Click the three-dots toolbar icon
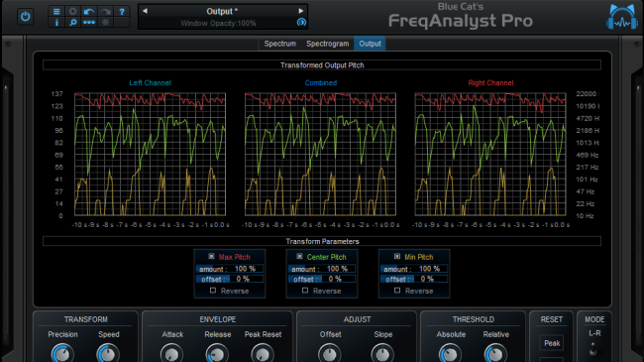644x362 pixels. 89,22
